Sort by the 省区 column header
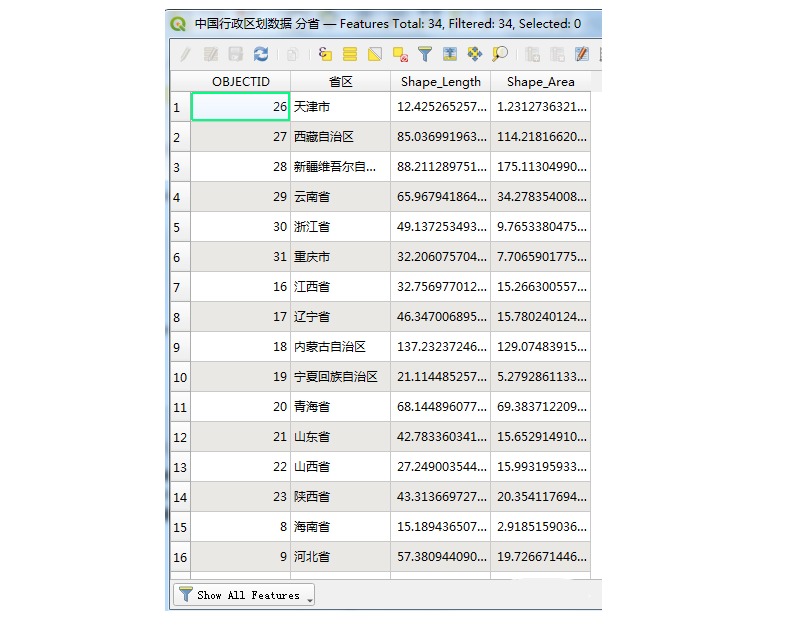This screenshot has width=791, height=634. (x=341, y=81)
